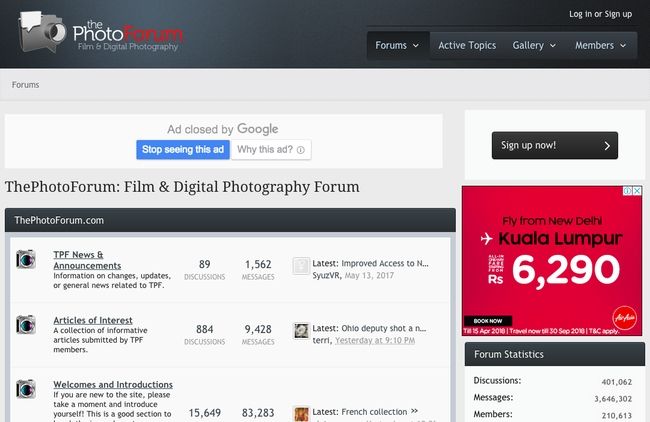Close the AirAsia ad with the X icon
650x422 pixels.
[x=637, y=191]
